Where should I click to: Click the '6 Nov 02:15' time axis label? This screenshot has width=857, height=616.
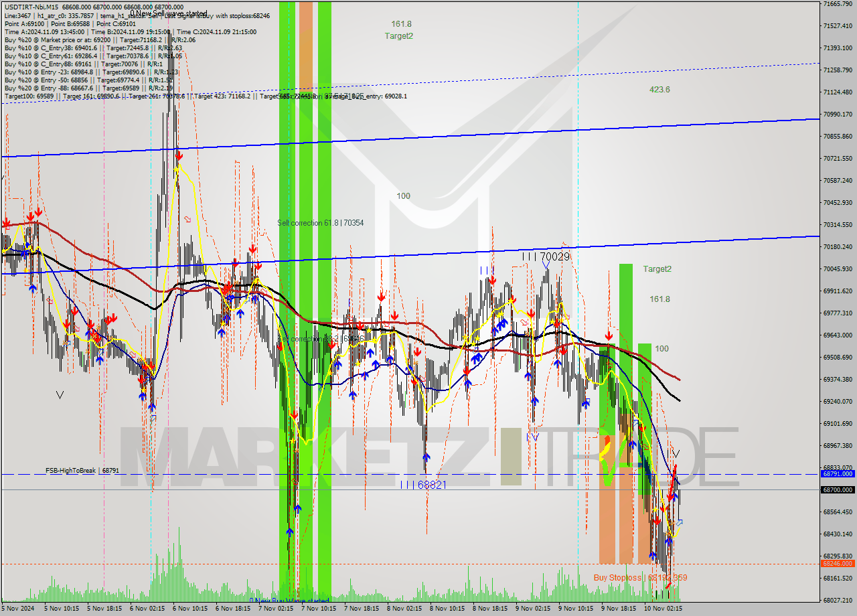coord(149,609)
